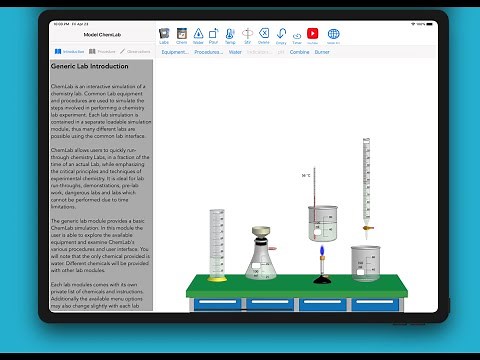Click the Empty container icon
Viewport: 480px width, 360px height.
click(x=281, y=36)
